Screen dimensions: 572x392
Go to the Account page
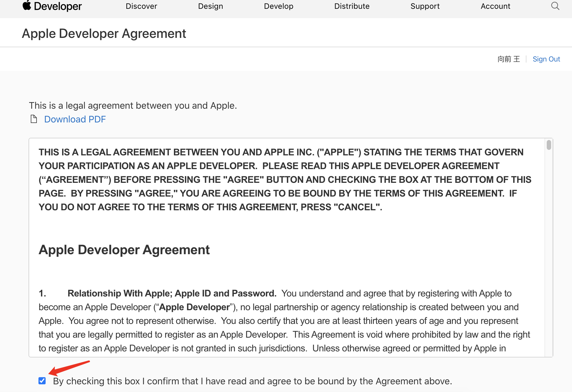[495, 6]
